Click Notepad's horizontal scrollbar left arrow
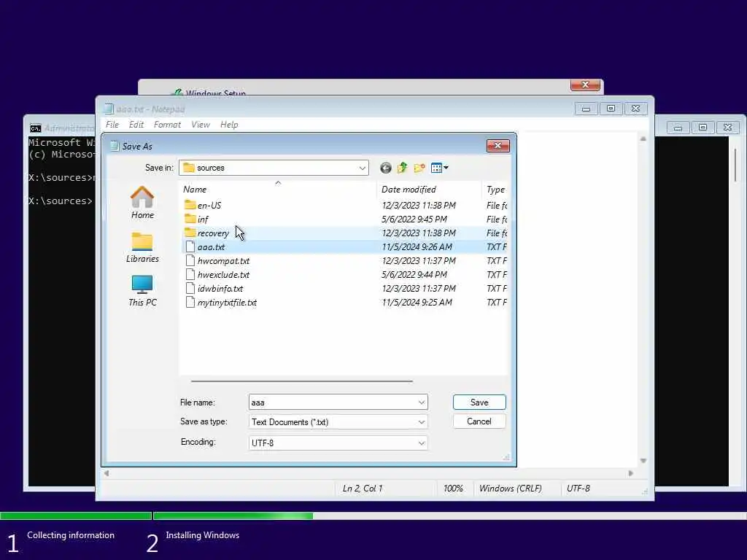The width and height of the screenshot is (747, 560). (x=107, y=473)
